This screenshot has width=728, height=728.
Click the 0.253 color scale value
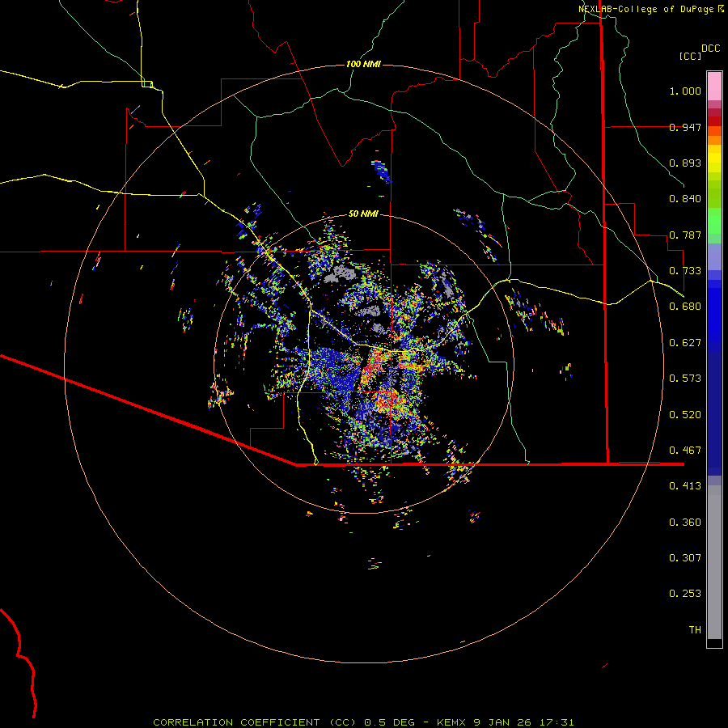pos(685,594)
